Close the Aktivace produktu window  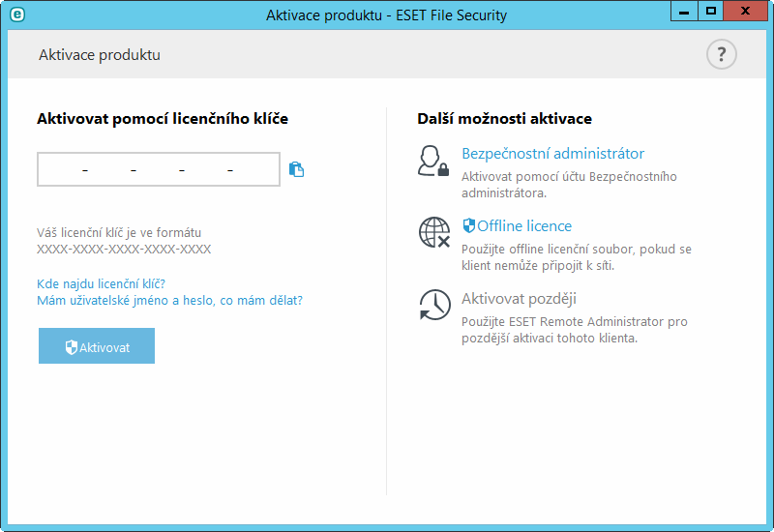pyautogui.click(x=745, y=11)
